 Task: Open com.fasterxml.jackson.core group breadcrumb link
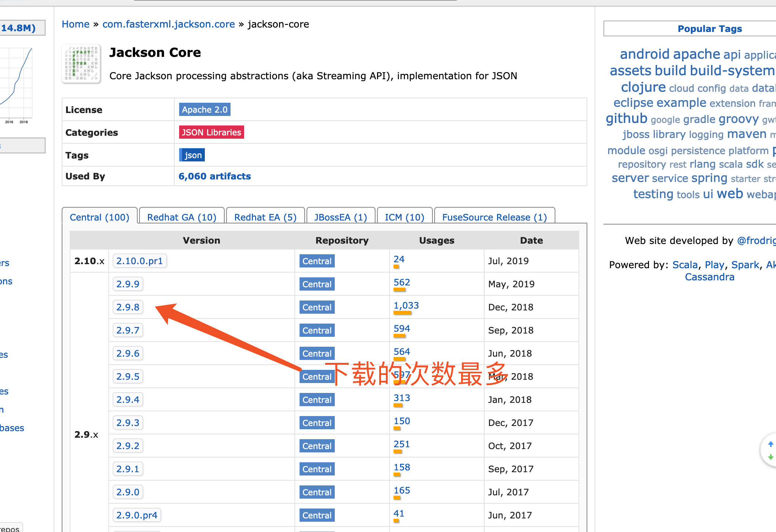click(168, 24)
